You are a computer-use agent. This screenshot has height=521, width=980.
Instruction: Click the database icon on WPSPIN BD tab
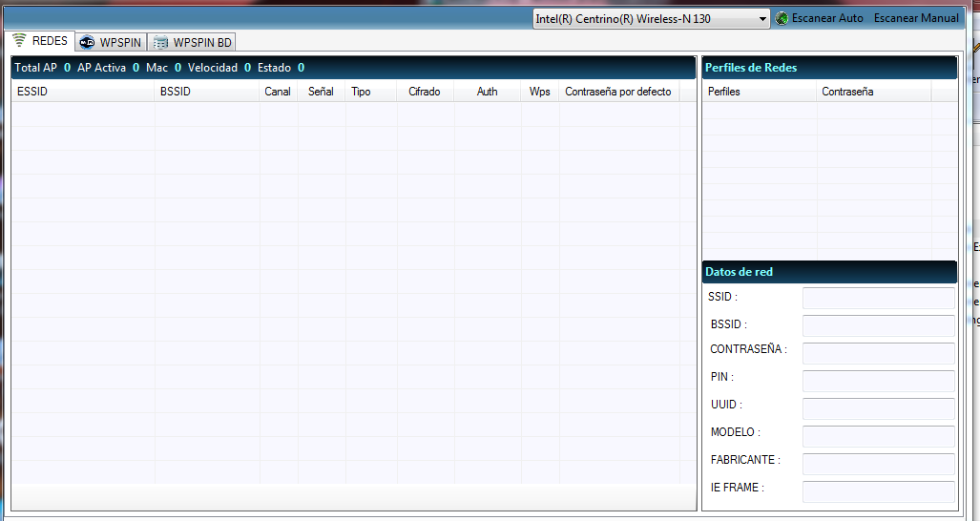click(x=161, y=42)
